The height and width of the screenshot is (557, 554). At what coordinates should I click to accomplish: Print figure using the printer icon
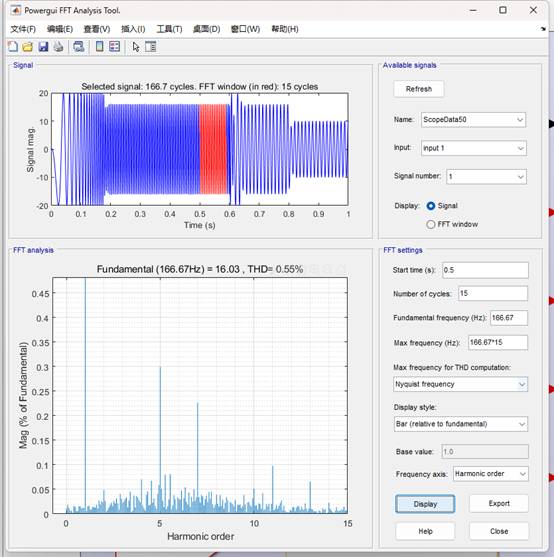point(58,47)
